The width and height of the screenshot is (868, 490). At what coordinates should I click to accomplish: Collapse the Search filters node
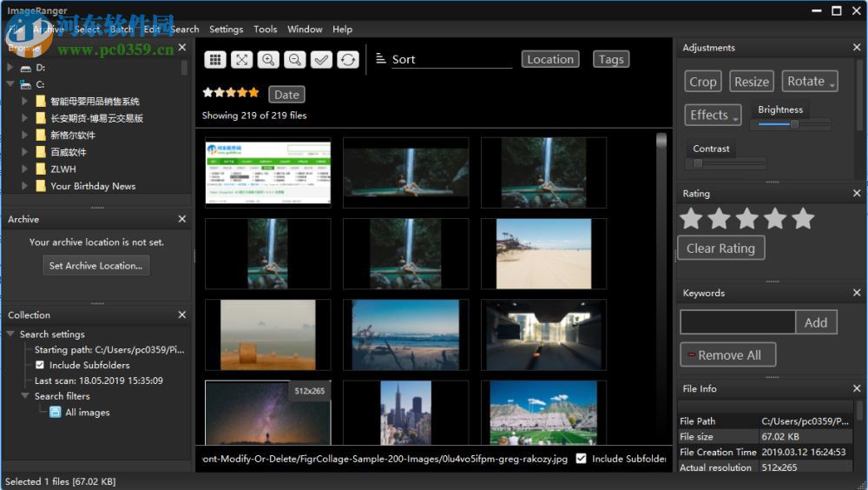tap(25, 396)
